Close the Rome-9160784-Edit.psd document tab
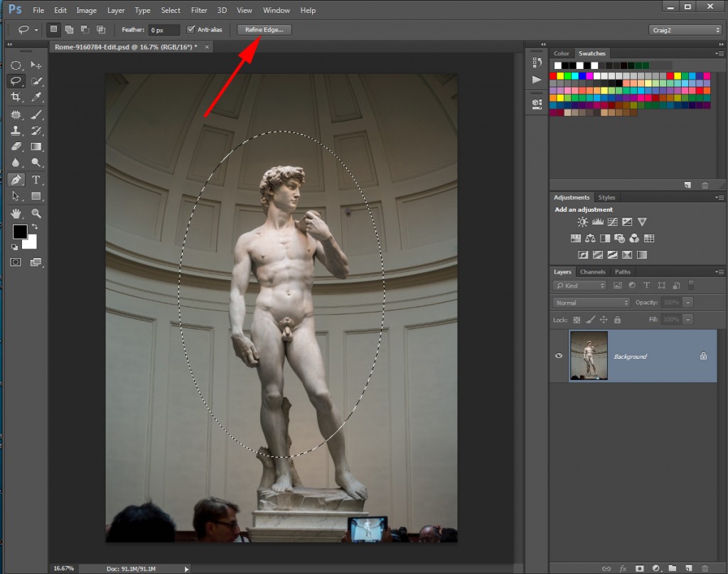The image size is (728, 574). pyautogui.click(x=207, y=47)
